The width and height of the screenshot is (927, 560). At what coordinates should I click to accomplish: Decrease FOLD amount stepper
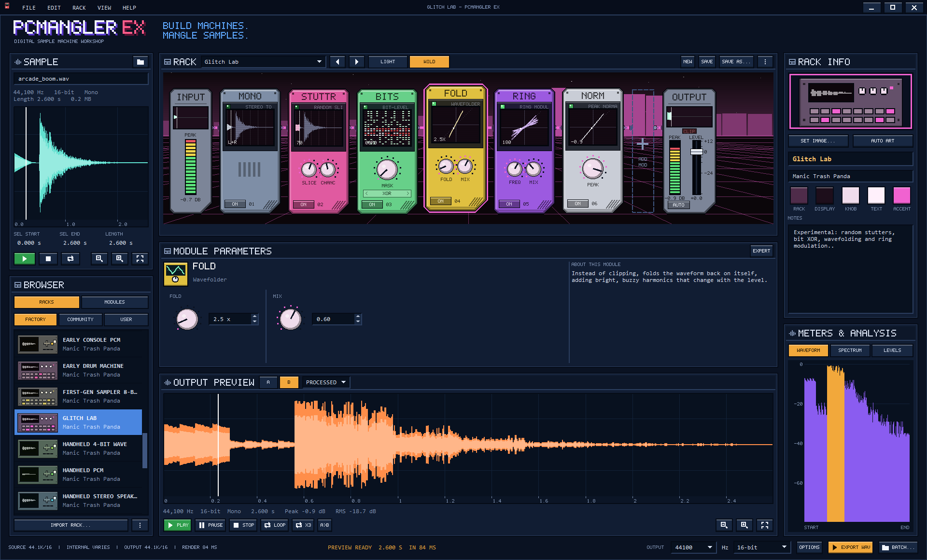click(254, 322)
